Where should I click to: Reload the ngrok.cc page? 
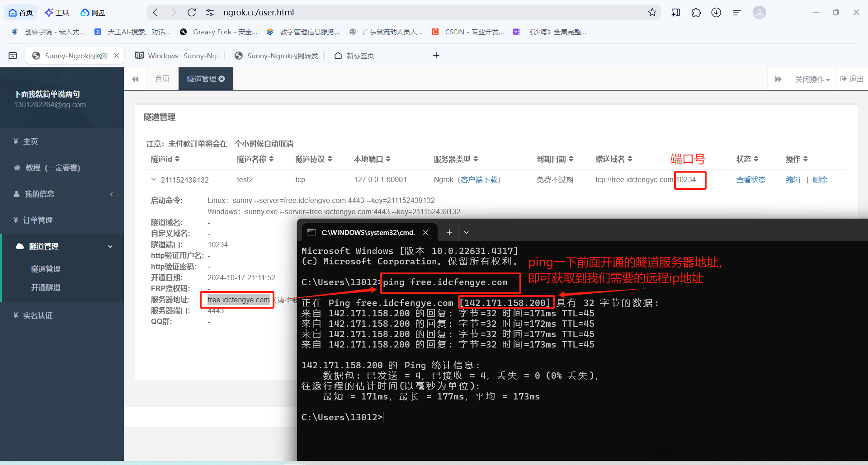point(192,13)
